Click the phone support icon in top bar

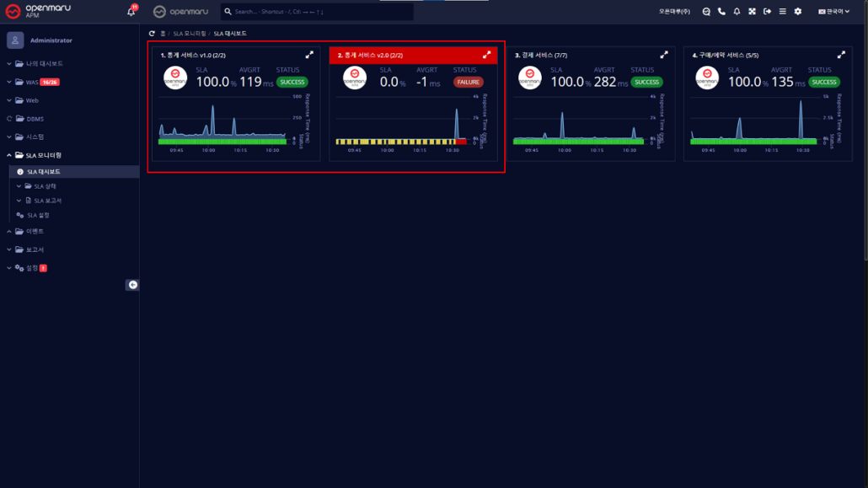[721, 11]
